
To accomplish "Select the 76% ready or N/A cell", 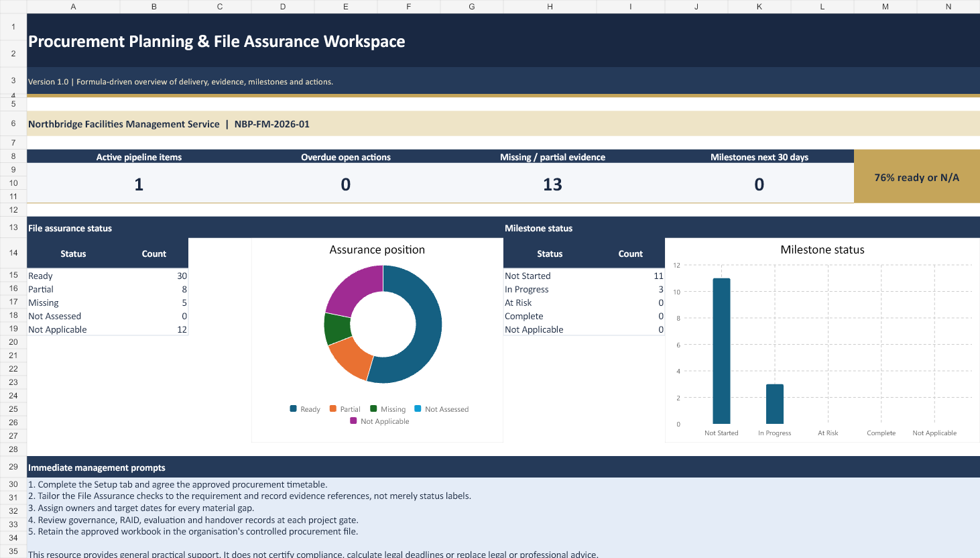I will coord(917,177).
